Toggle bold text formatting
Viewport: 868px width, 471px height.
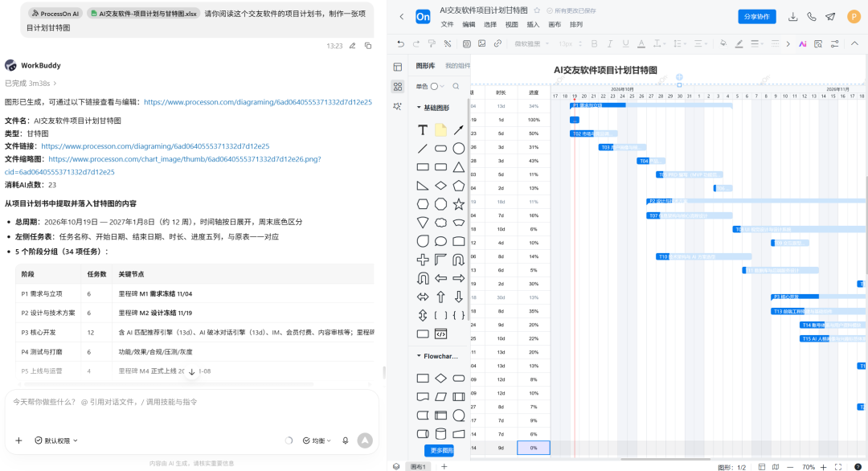point(594,43)
